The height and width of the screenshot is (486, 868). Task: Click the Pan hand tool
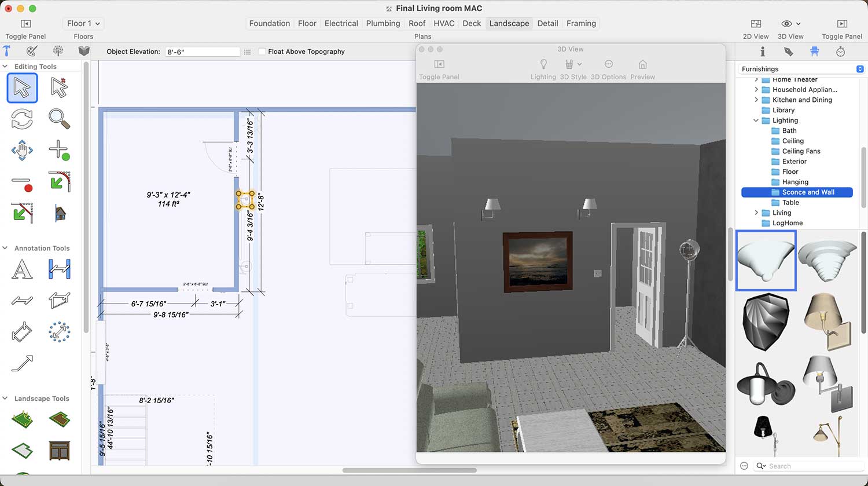tap(22, 151)
